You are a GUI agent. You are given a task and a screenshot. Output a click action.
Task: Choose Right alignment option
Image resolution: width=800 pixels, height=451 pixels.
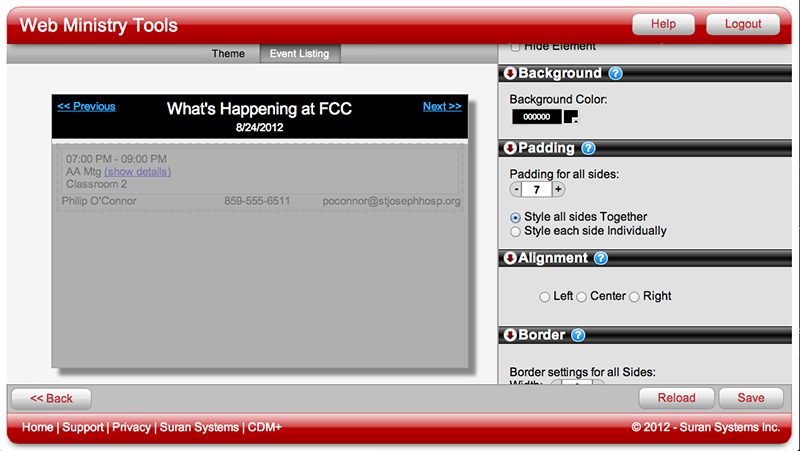(x=634, y=297)
